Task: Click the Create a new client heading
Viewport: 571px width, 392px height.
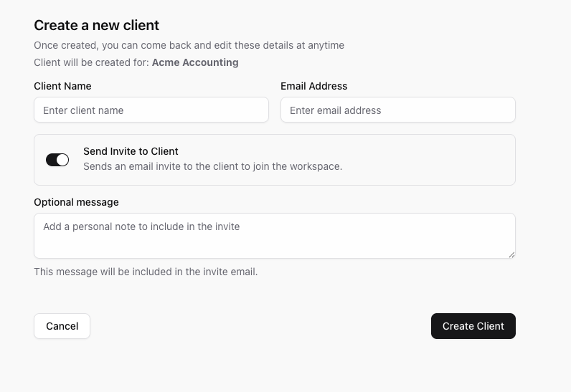Action: pyautogui.click(x=97, y=26)
